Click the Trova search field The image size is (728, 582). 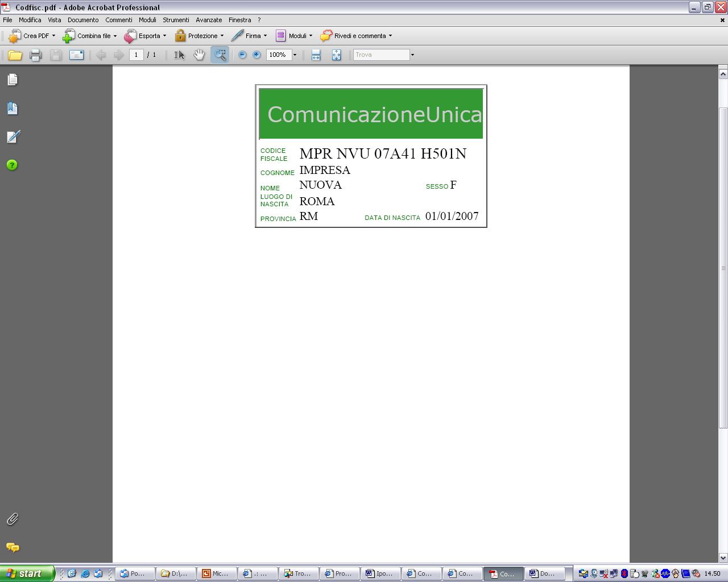click(381, 55)
